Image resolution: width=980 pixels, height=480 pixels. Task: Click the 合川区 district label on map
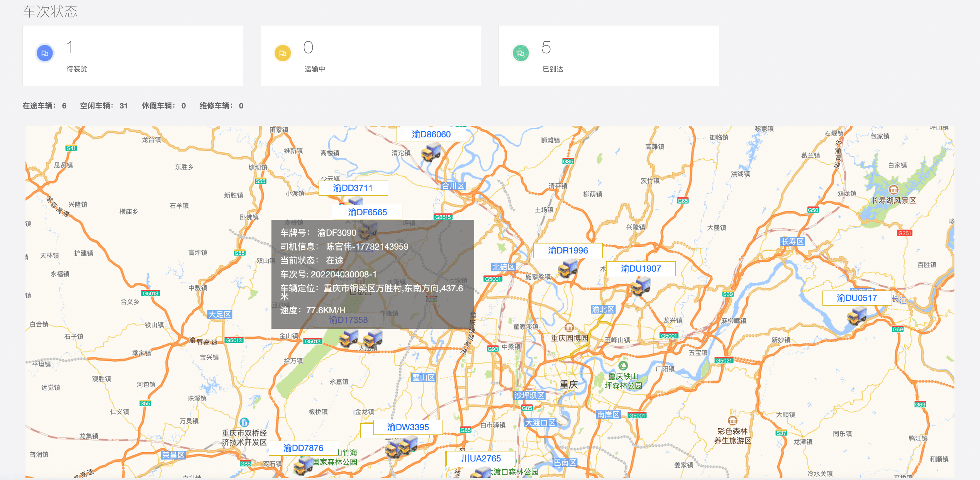pos(453,186)
